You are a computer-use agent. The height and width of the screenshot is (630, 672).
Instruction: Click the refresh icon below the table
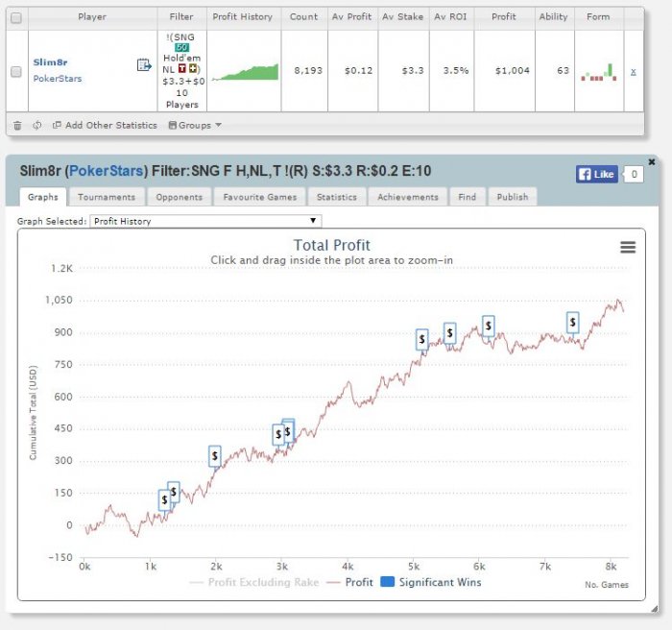click(37, 125)
